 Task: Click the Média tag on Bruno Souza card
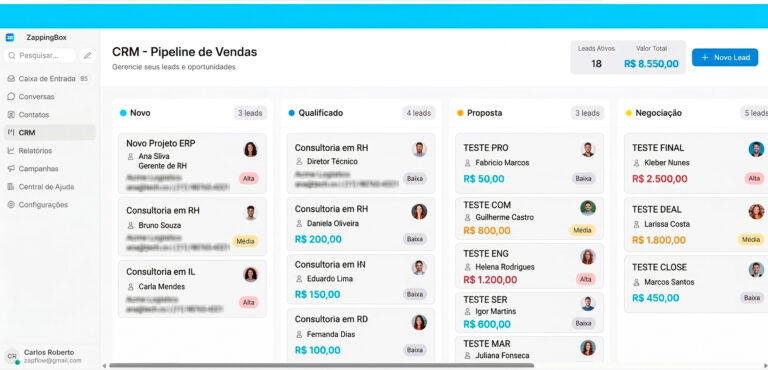pos(245,241)
